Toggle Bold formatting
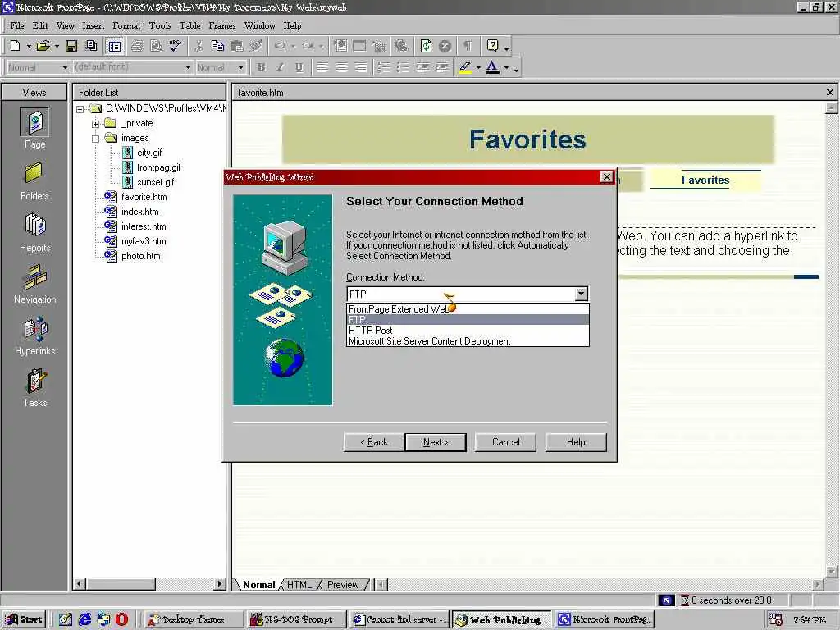This screenshot has width=840, height=630. click(261, 67)
